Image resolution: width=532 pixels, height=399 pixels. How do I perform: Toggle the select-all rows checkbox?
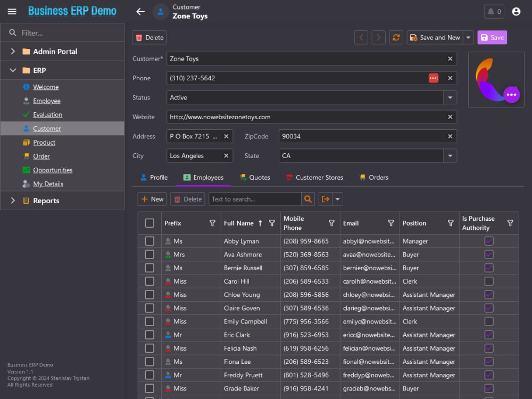click(x=149, y=223)
